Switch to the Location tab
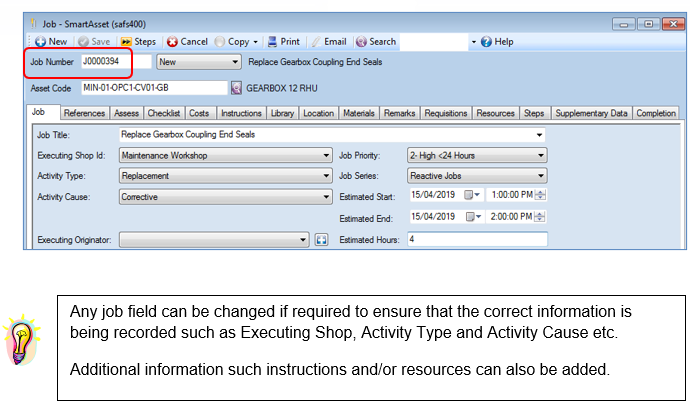This screenshot has width=690, height=410. pyautogui.click(x=318, y=113)
